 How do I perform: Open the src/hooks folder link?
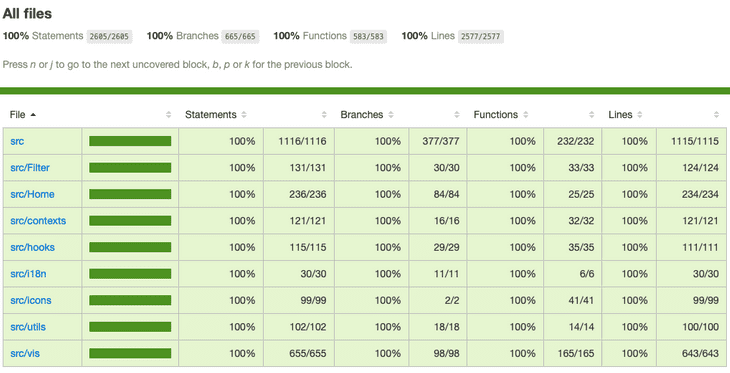pos(33,248)
